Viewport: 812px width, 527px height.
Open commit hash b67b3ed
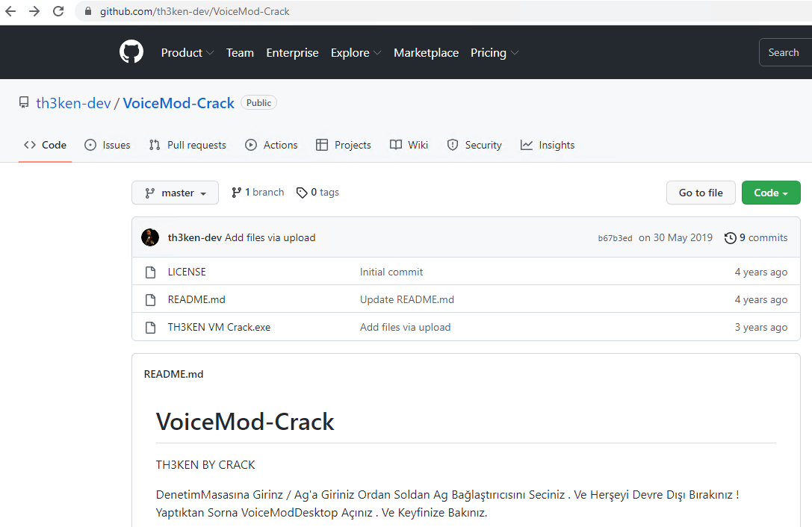615,238
